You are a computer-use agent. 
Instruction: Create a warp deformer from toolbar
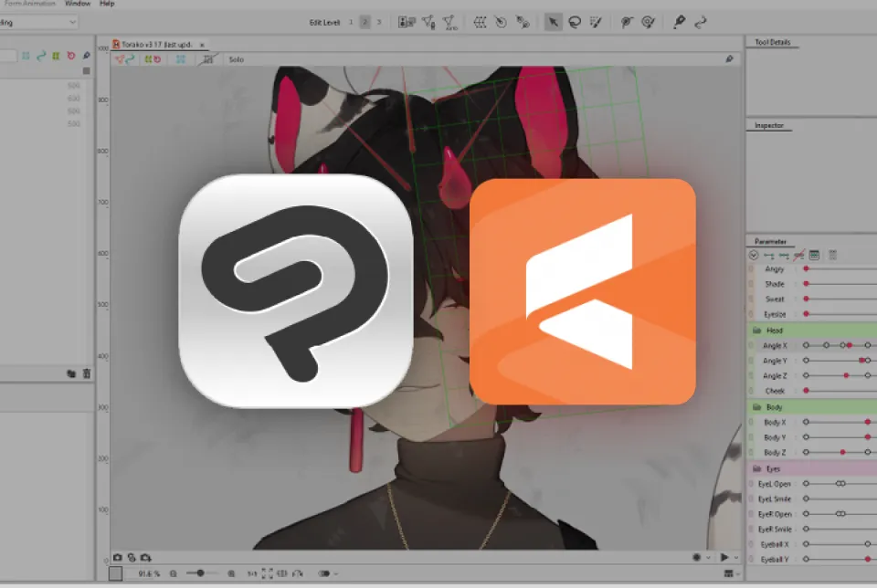pyautogui.click(x=480, y=22)
